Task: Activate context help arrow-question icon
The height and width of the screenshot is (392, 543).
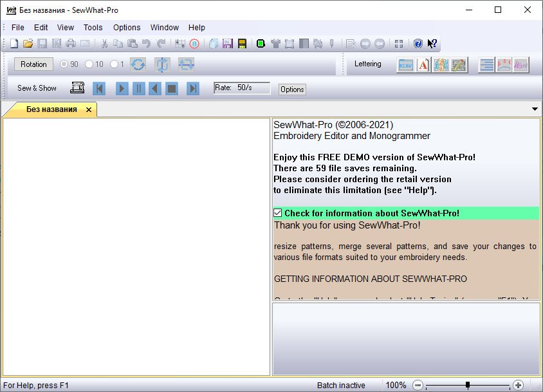Action: coord(432,44)
